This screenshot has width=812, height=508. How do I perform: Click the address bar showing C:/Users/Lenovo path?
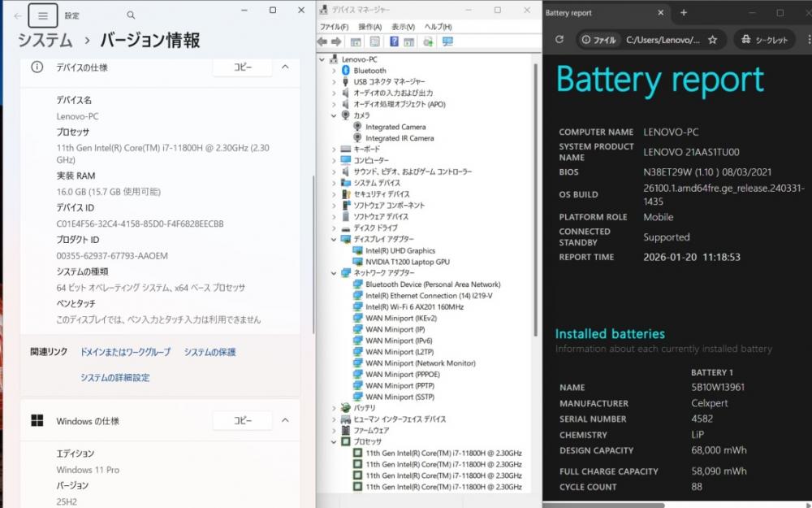point(662,39)
